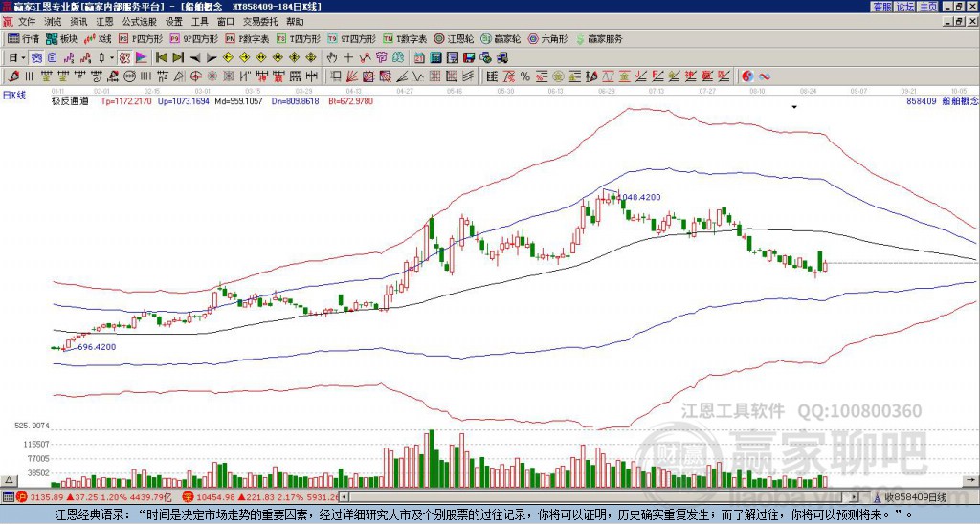Screen dimensions: 980x524
Task: Open the 江恩 menu
Action: pos(105,22)
